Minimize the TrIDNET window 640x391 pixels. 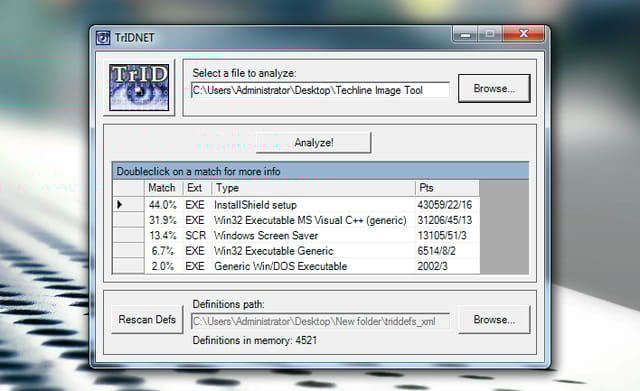[465, 34]
